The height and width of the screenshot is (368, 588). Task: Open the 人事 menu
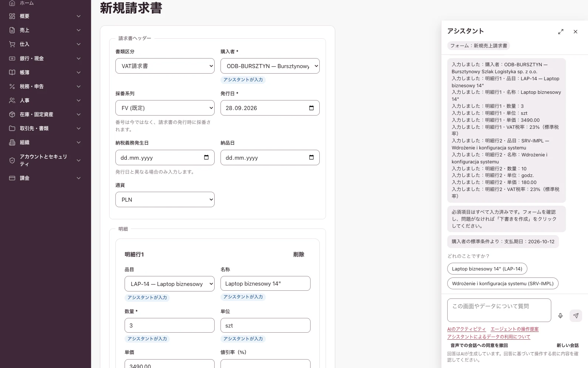[x=46, y=100]
